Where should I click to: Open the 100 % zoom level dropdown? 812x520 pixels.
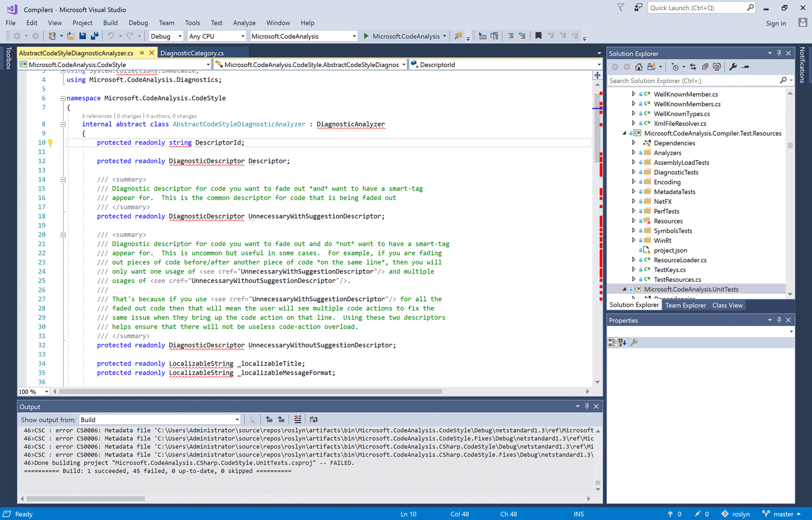[34, 392]
